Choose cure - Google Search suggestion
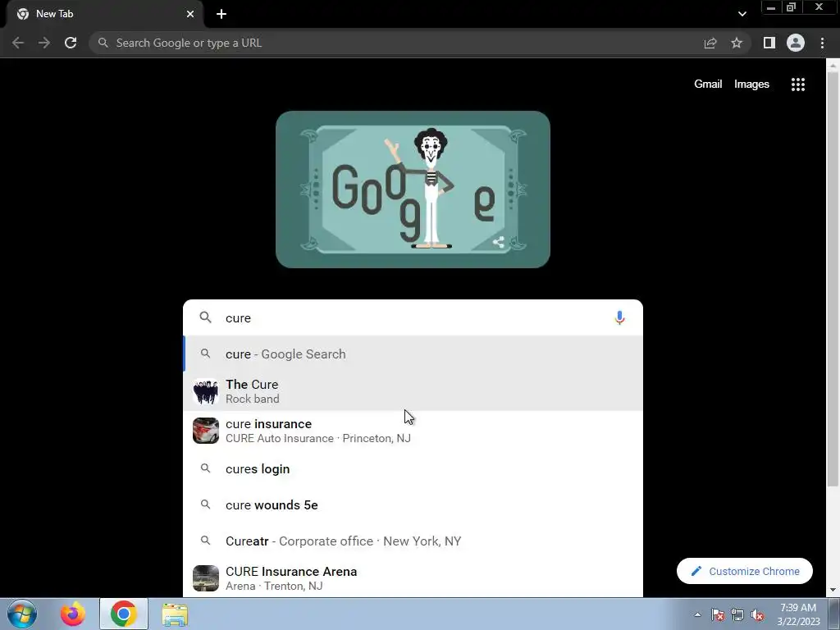The width and height of the screenshot is (840, 630). (413, 354)
